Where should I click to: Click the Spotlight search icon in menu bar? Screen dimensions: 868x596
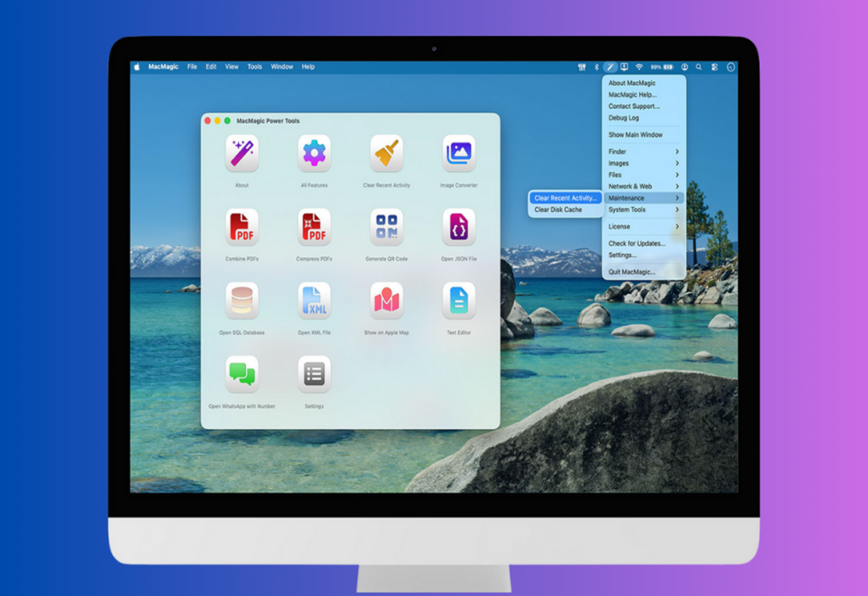click(699, 66)
